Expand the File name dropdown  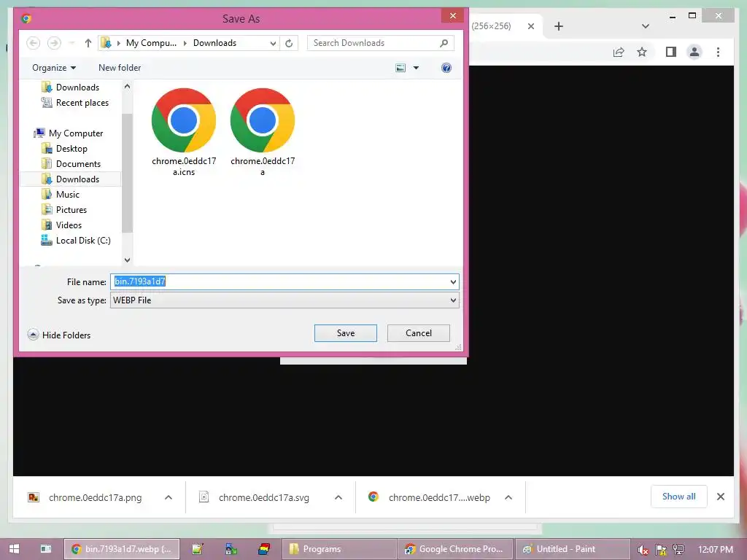coord(453,282)
